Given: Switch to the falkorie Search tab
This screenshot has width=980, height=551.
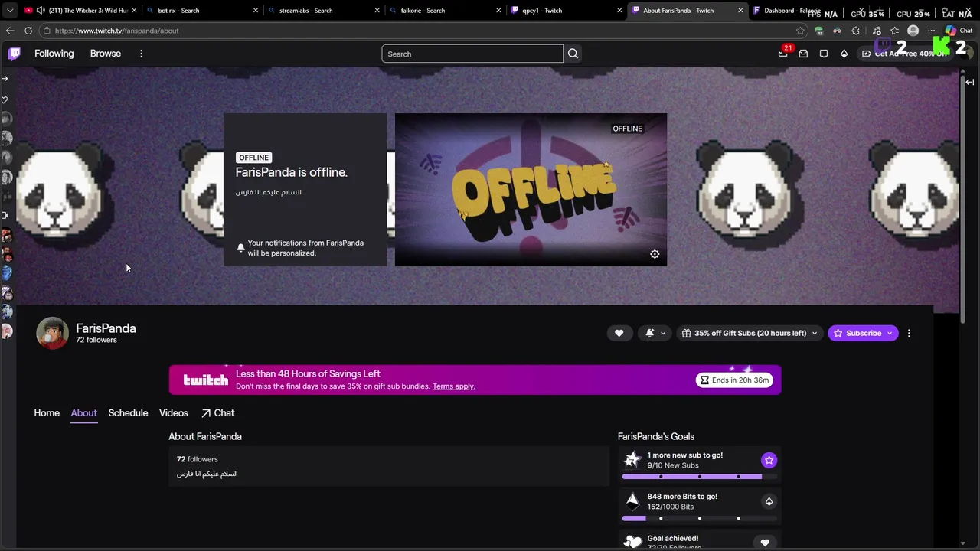Looking at the screenshot, I should pos(445,11).
